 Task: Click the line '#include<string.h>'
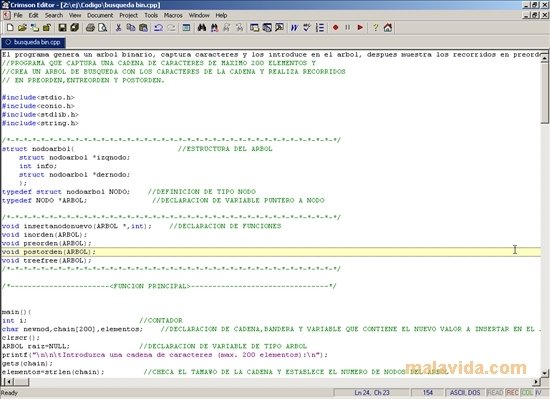pyautogui.click(x=40, y=123)
